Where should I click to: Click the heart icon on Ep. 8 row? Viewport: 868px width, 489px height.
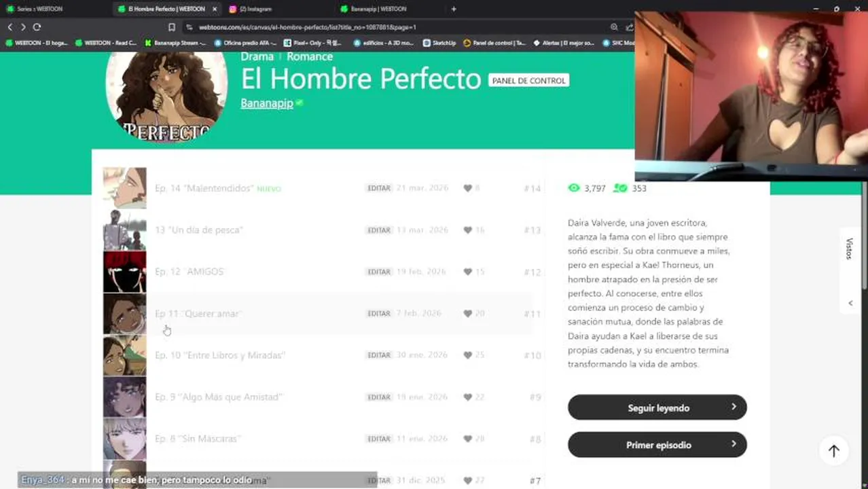tap(467, 439)
